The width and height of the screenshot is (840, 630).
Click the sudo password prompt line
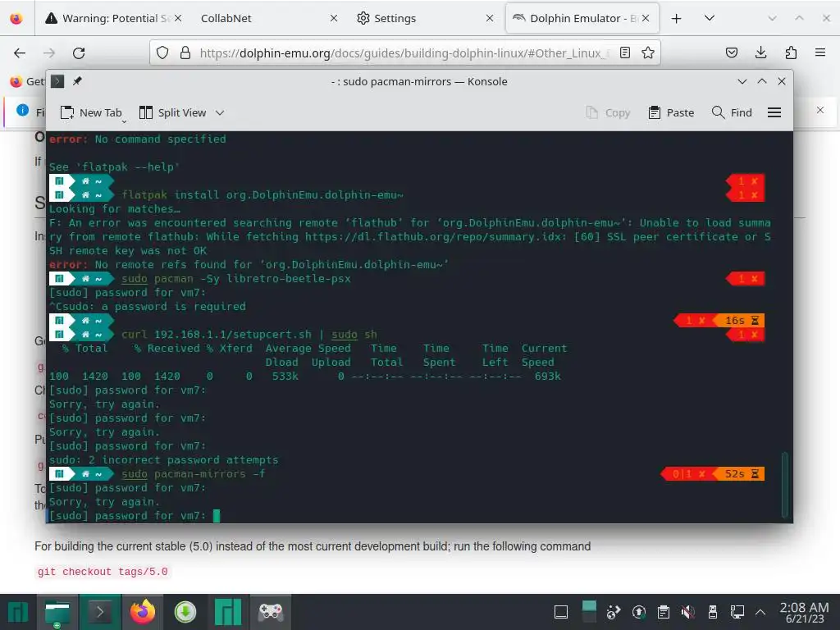point(127,516)
